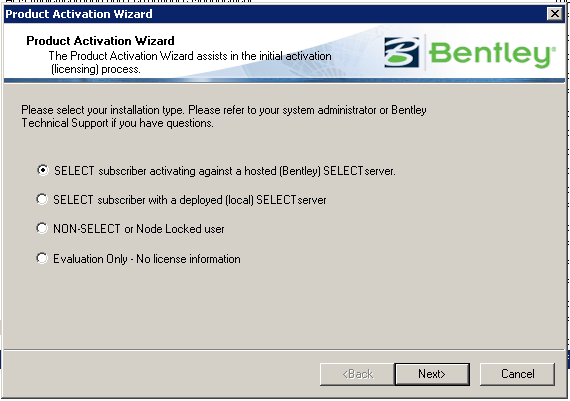Click the greyed-out <Back button
570x401 pixels.
(357, 374)
